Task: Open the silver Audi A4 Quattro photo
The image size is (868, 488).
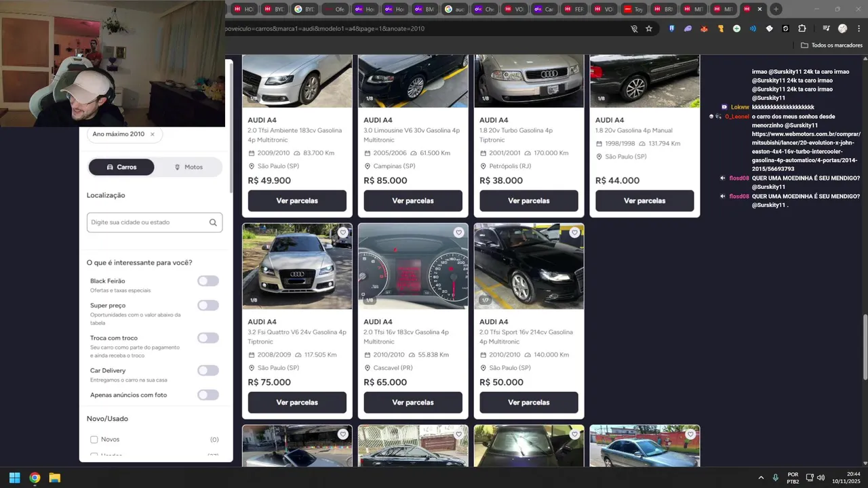Action: 297,266
